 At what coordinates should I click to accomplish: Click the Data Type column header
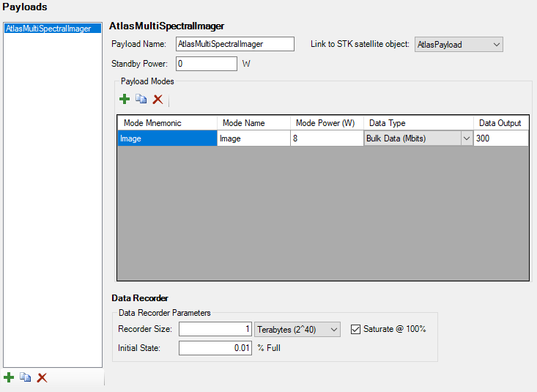point(418,123)
